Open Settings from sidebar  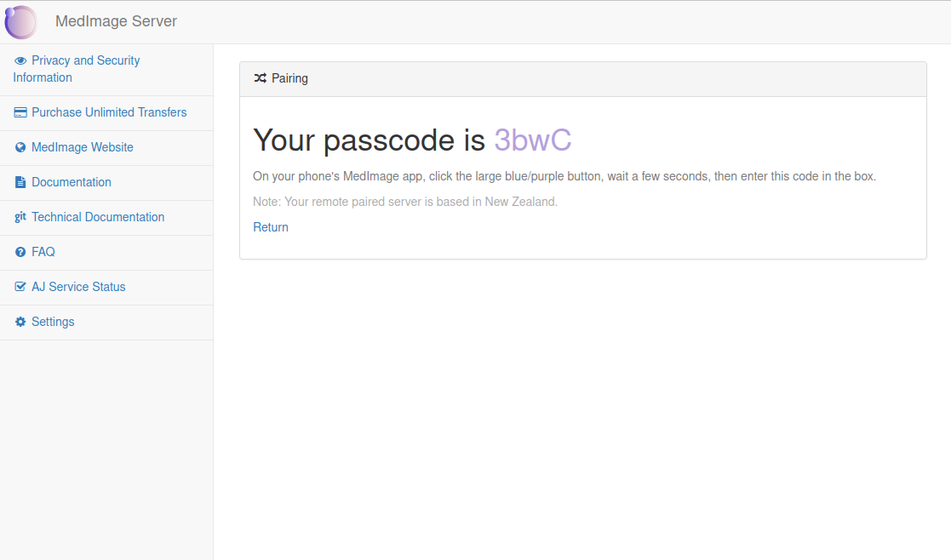[53, 322]
